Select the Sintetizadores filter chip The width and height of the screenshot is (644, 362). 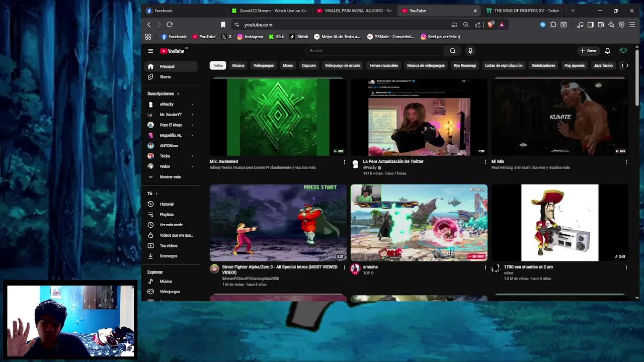tap(543, 65)
